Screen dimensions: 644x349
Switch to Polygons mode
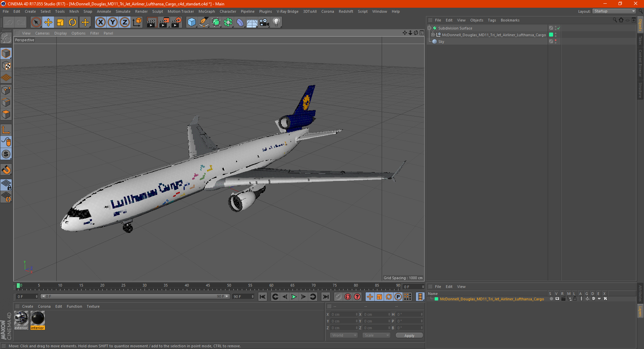[6, 114]
